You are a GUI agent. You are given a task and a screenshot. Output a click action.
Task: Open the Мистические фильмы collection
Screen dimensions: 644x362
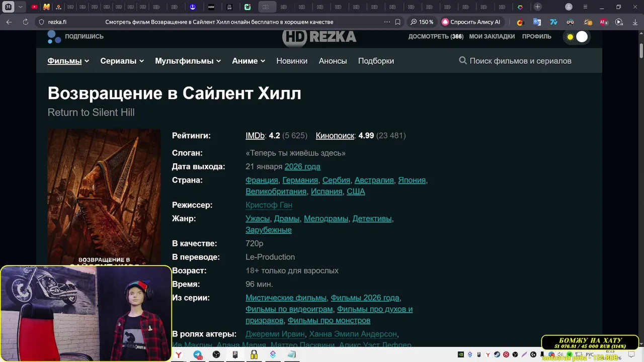286,298
